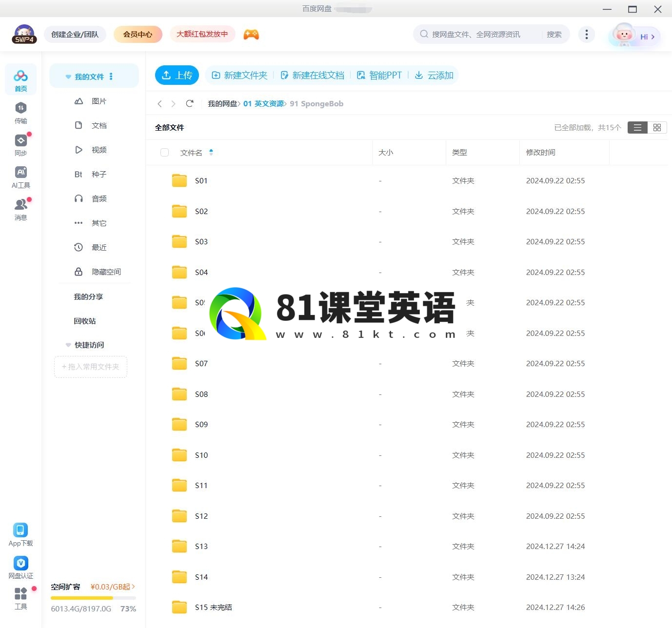Open 我的文件 three-dot options
Viewport: 672px width, 628px height.
click(111, 77)
